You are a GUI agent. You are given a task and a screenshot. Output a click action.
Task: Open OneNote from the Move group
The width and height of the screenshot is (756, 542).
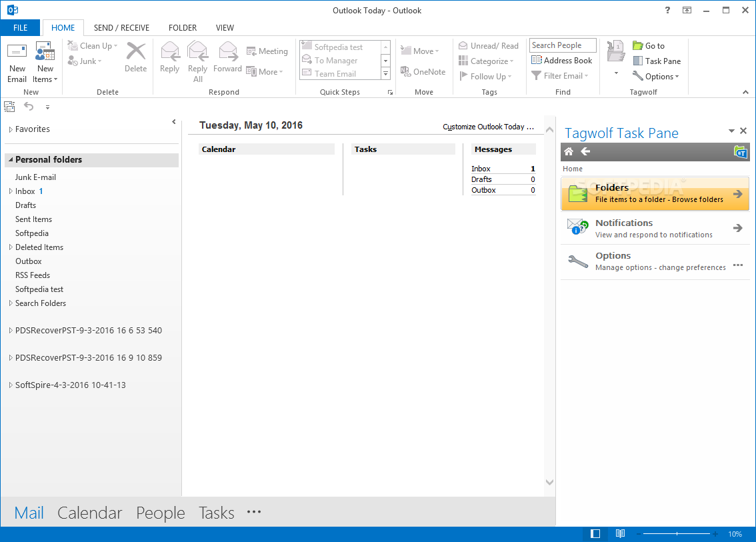423,71
